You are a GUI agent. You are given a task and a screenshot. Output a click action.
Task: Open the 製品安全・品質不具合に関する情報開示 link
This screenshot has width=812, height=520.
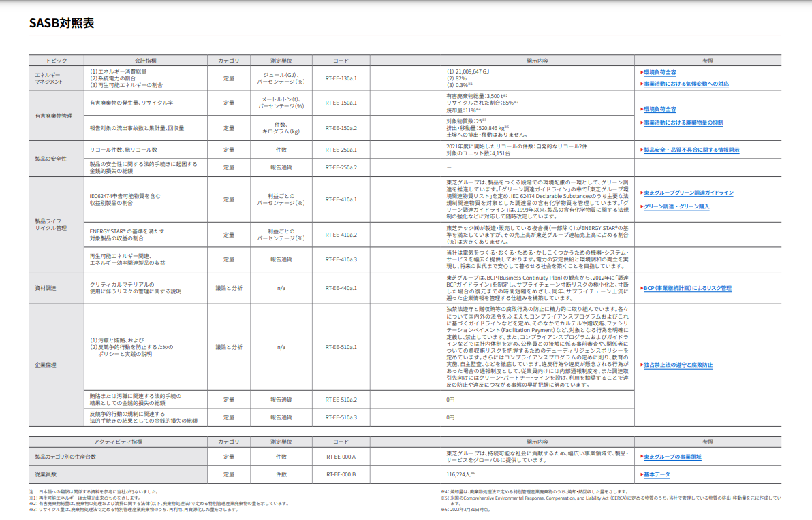pos(691,150)
